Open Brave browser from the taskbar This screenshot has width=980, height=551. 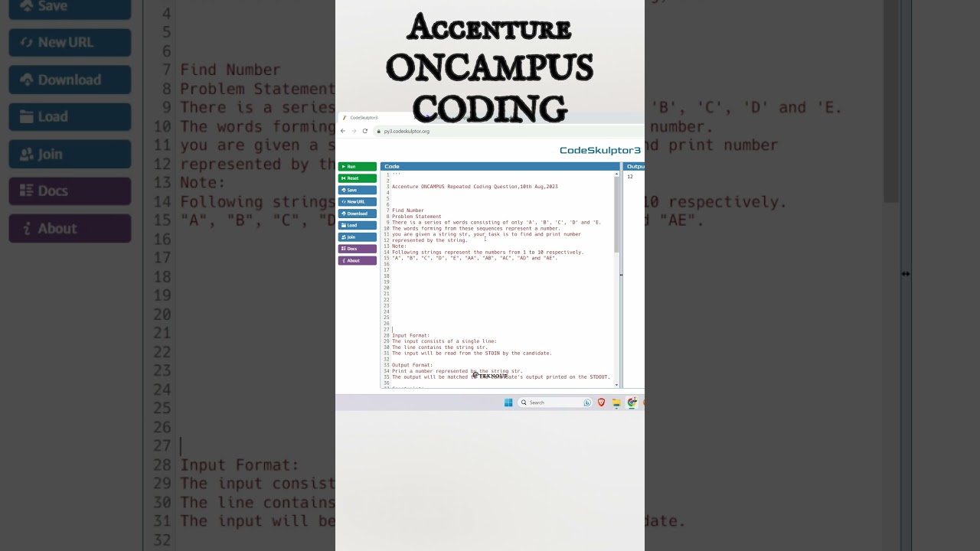click(x=601, y=403)
